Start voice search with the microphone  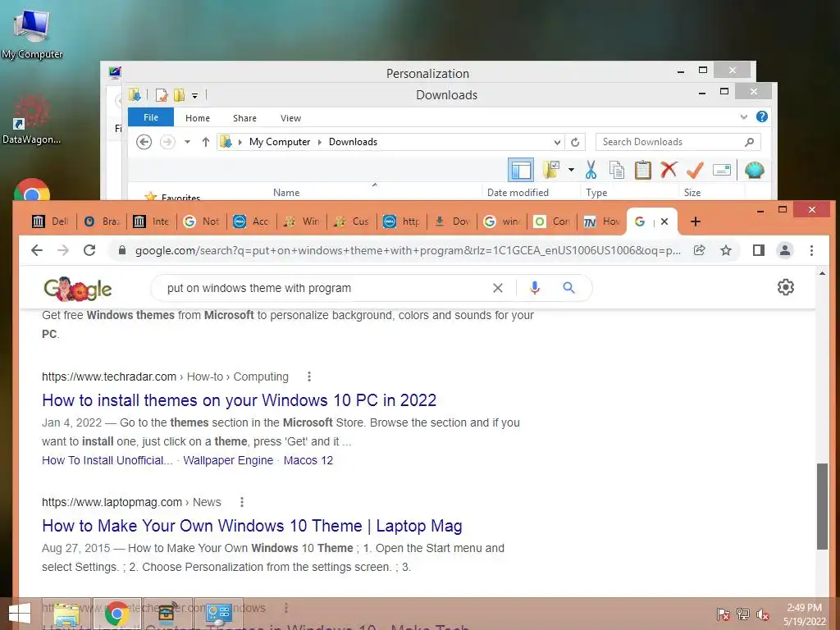[x=535, y=288]
